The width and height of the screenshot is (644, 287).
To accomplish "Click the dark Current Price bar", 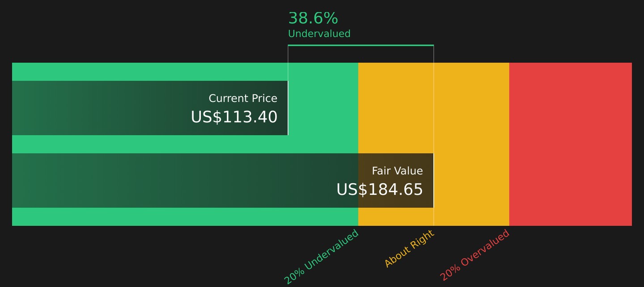I will tap(150, 108).
